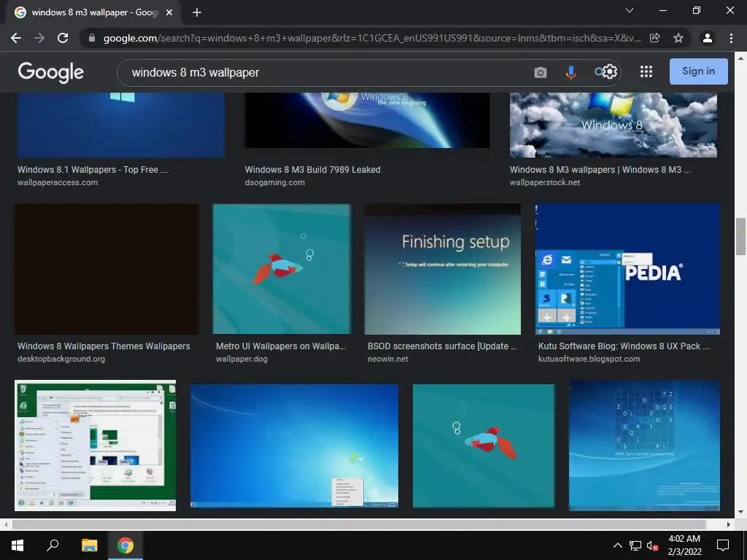Open the notification center icon

pos(723,545)
